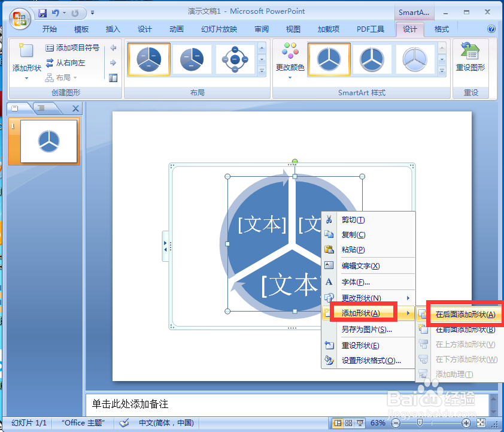Choose 复制(C) from the context menu
504x432 pixels.
(x=368, y=234)
